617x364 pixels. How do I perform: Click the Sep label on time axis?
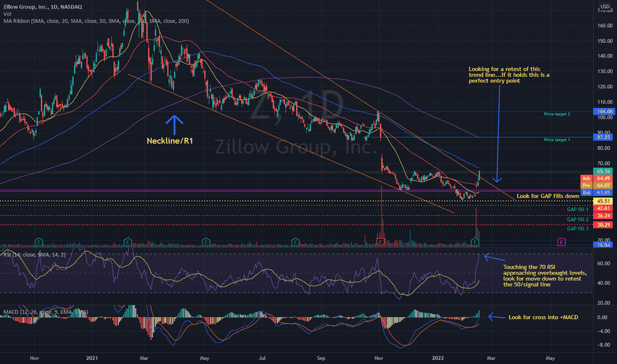(321, 358)
